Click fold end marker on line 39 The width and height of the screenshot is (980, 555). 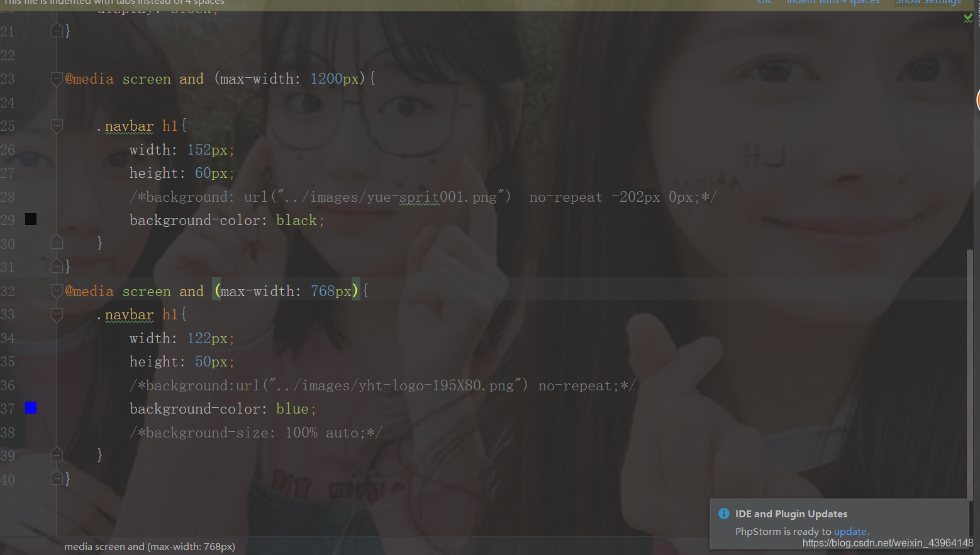click(57, 454)
